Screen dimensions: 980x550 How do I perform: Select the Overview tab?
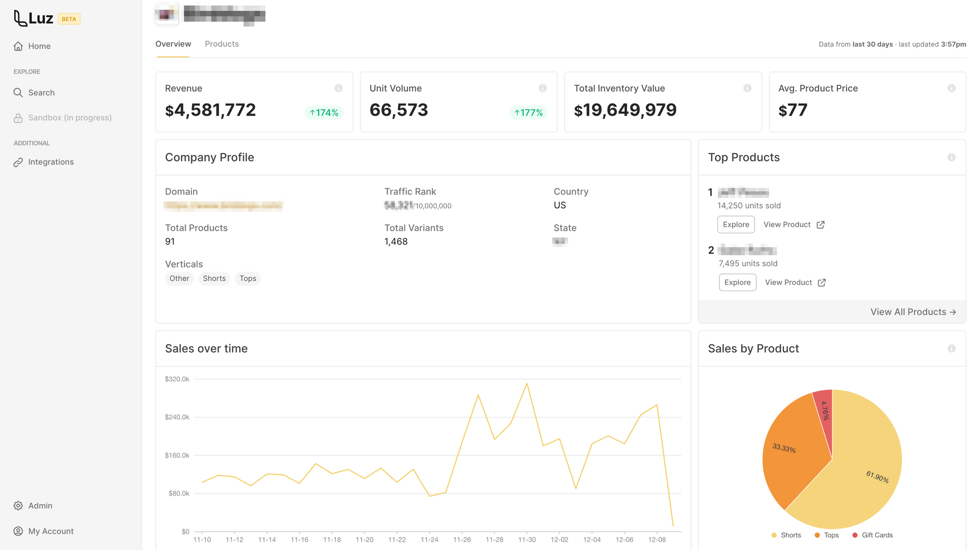[173, 44]
